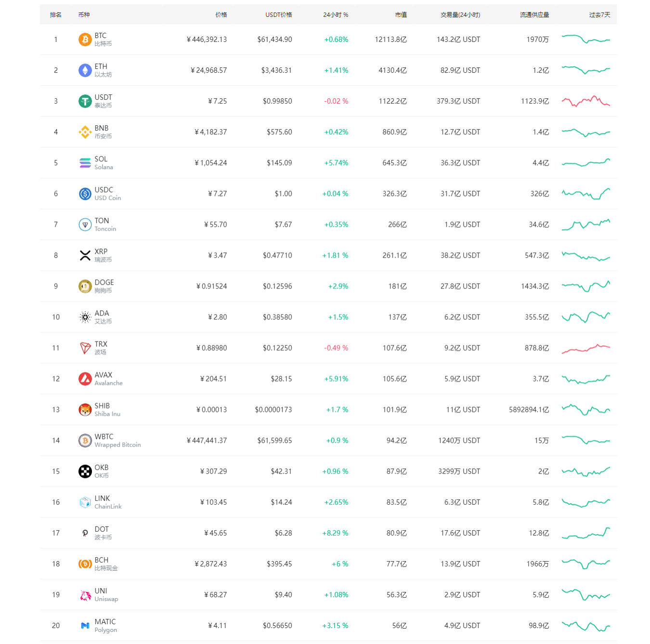The image size is (650, 644).
Task: Click the BNB coin logo
Action: [x=85, y=132]
